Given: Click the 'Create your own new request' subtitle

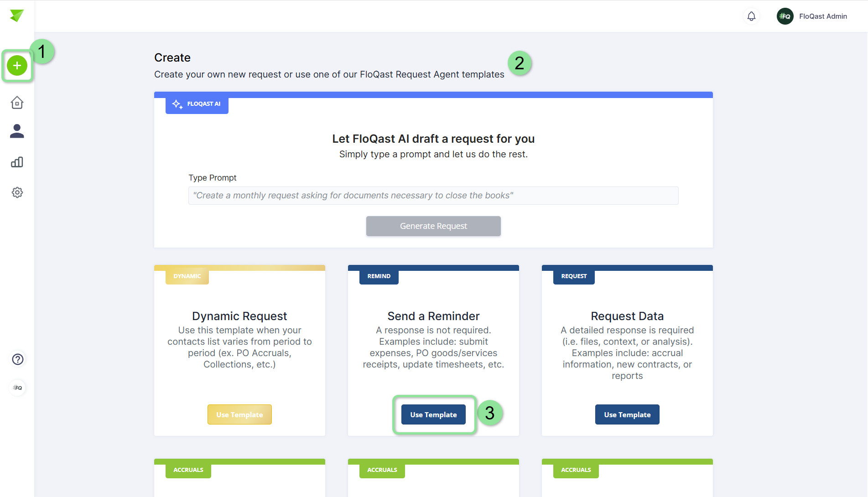Looking at the screenshot, I should [x=329, y=74].
